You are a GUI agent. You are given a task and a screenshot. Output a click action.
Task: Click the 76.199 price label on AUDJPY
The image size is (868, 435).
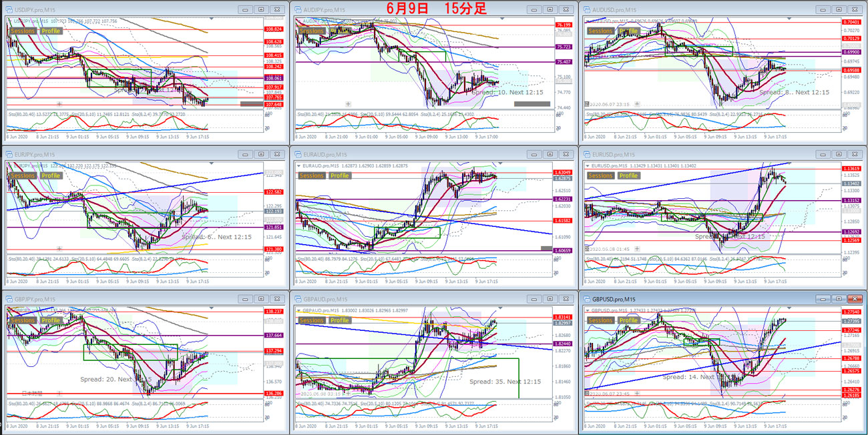[x=564, y=25]
